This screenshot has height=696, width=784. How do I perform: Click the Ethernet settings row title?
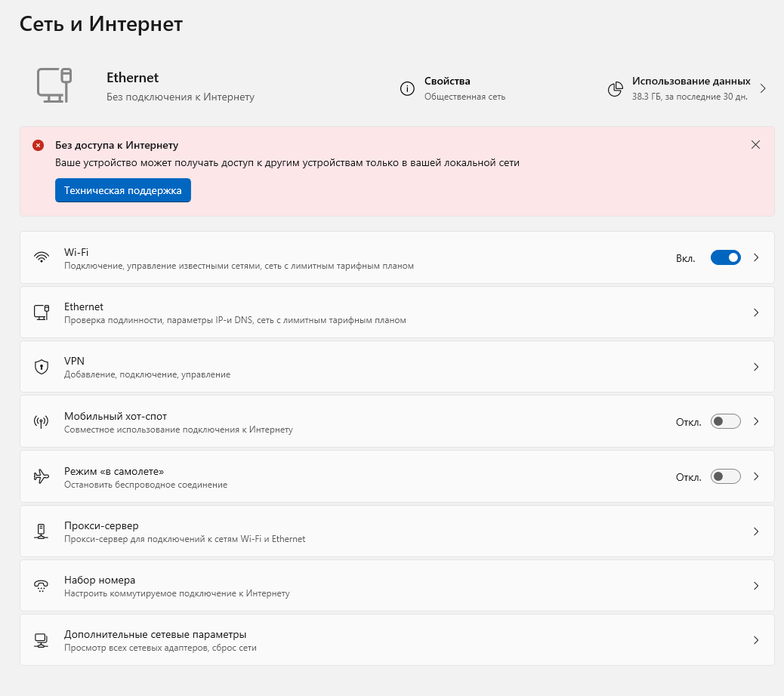84,306
